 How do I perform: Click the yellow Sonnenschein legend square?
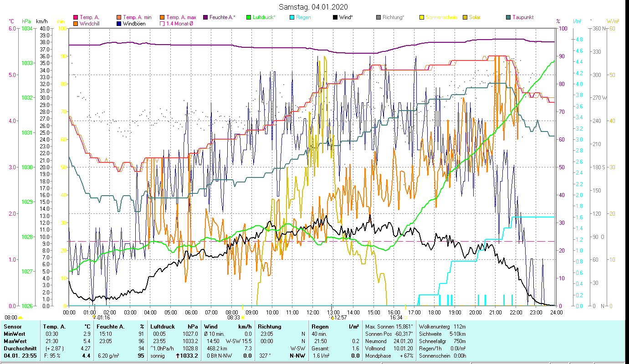pos(422,18)
